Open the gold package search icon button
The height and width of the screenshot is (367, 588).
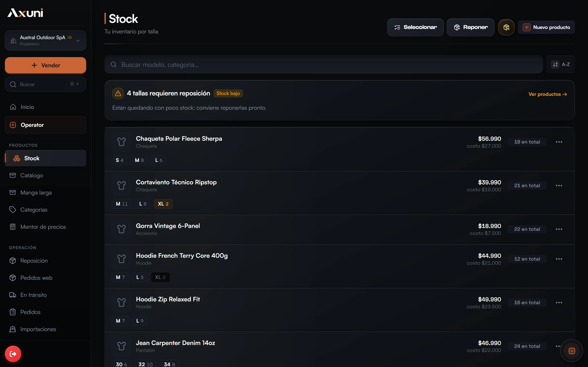tap(506, 27)
